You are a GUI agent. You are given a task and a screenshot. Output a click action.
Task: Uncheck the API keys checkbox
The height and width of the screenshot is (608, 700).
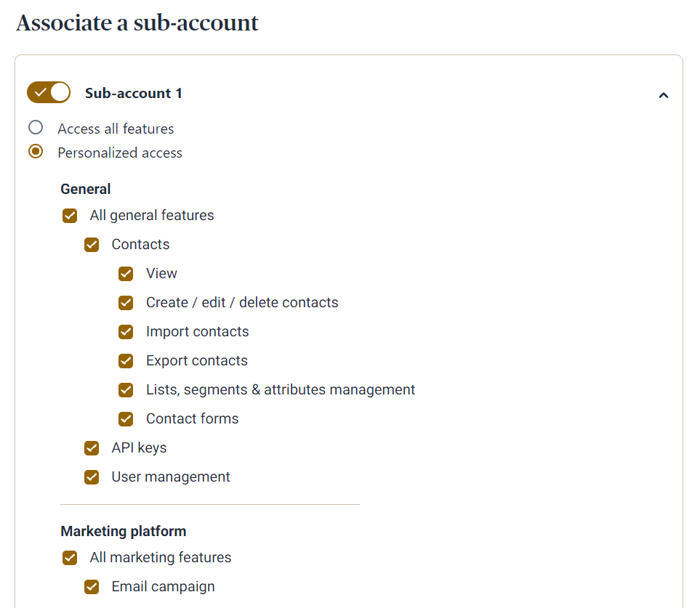pyautogui.click(x=92, y=448)
